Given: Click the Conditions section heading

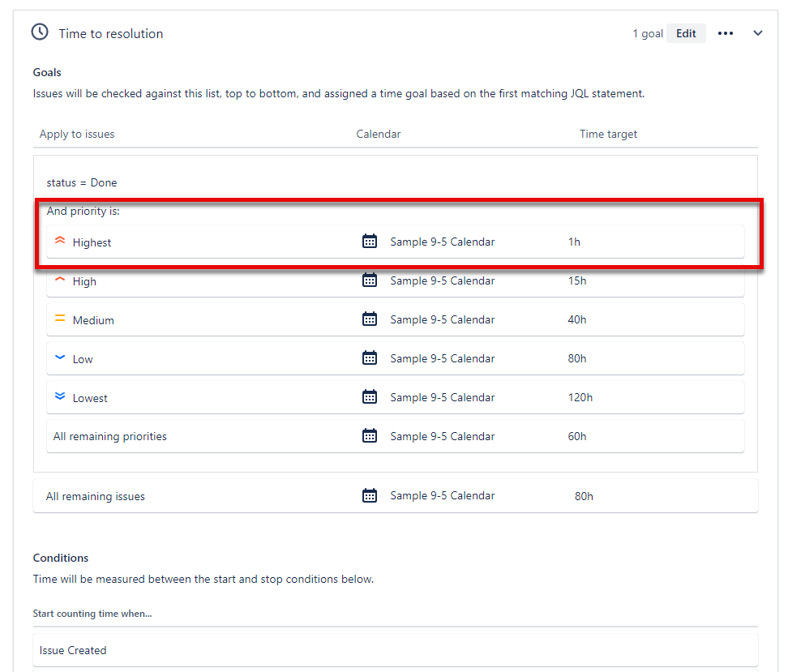Looking at the screenshot, I should click(x=61, y=558).
